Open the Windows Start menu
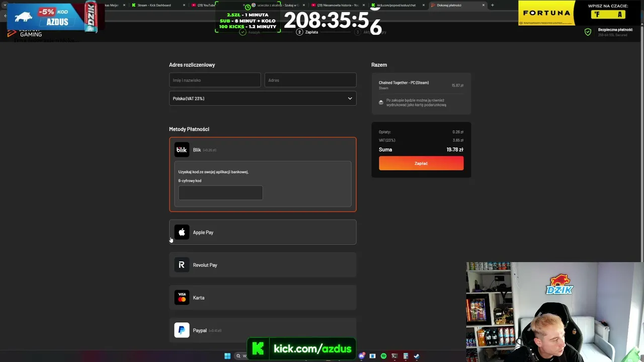 pyautogui.click(x=227, y=356)
